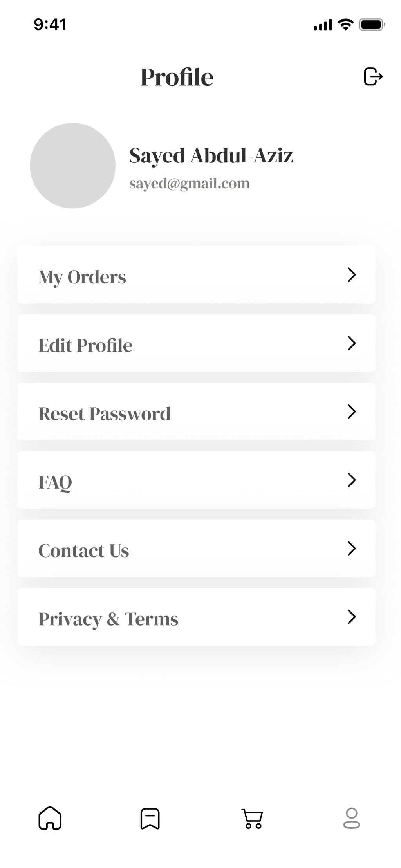Open the Contact Us menu row
The height and width of the screenshot is (868, 401).
[x=196, y=548]
